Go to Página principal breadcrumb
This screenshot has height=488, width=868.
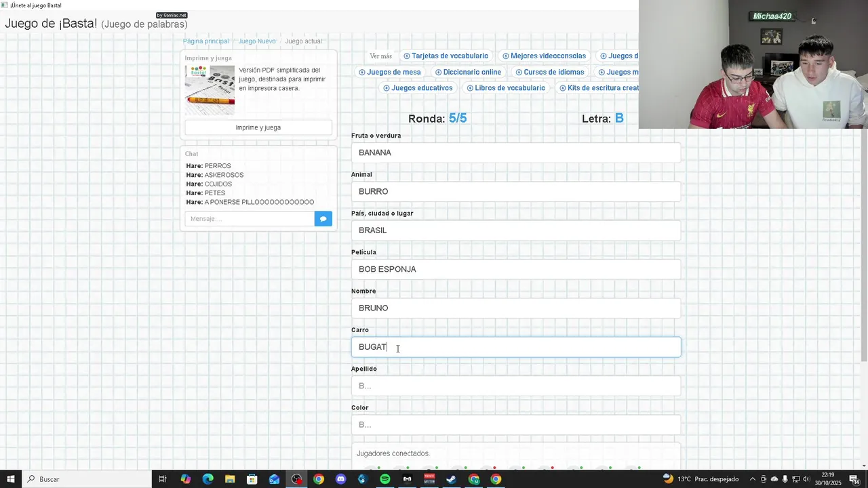tap(205, 41)
